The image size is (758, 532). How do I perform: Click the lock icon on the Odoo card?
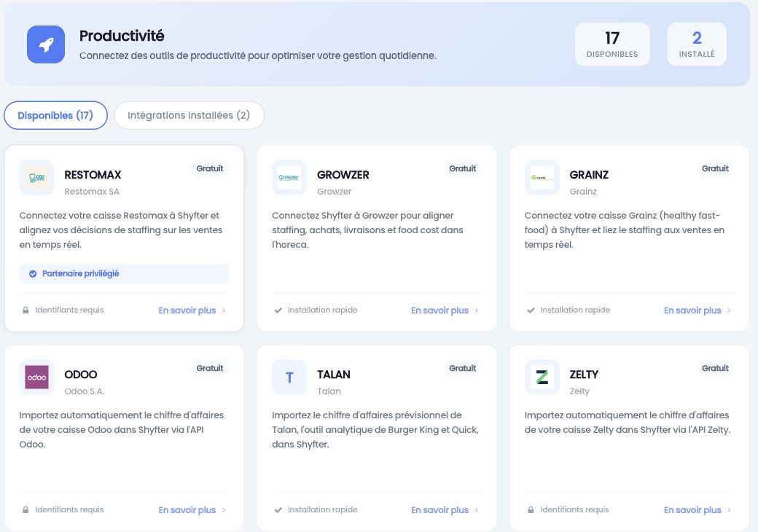point(26,510)
